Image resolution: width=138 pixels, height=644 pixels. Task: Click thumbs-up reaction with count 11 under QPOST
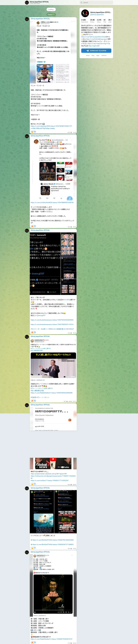coord(33,484)
